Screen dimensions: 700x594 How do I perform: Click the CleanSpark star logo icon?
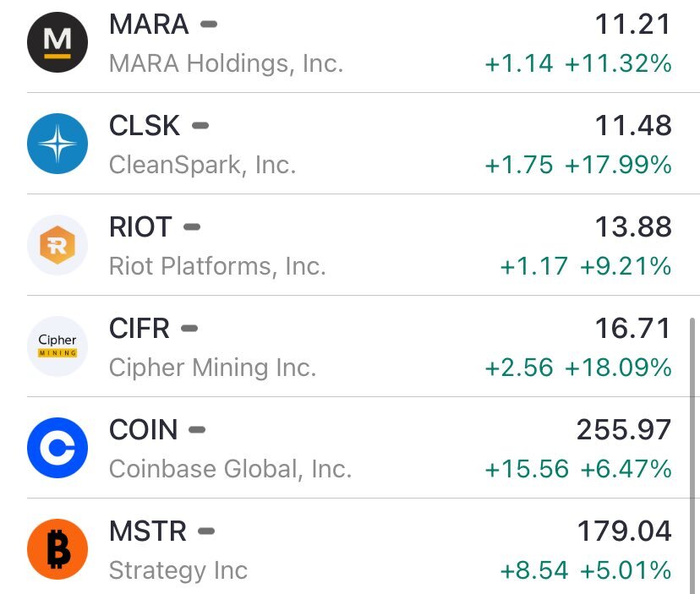[x=57, y=144]
